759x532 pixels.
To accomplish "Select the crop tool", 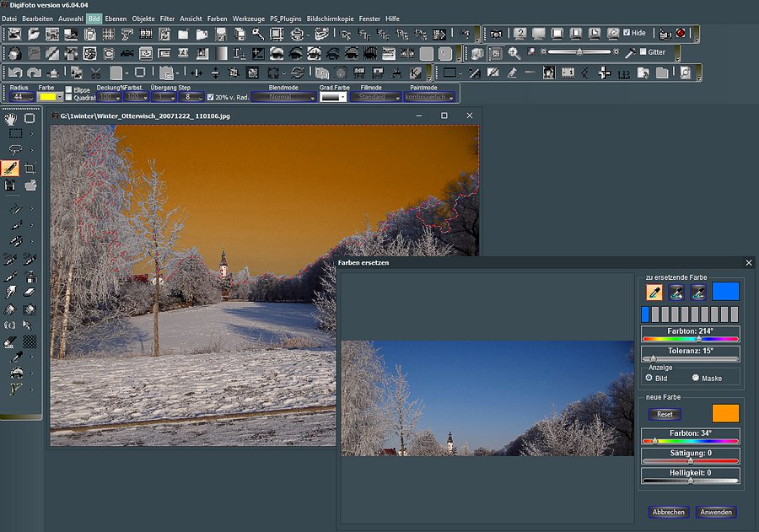I will [x=31, y=168].
